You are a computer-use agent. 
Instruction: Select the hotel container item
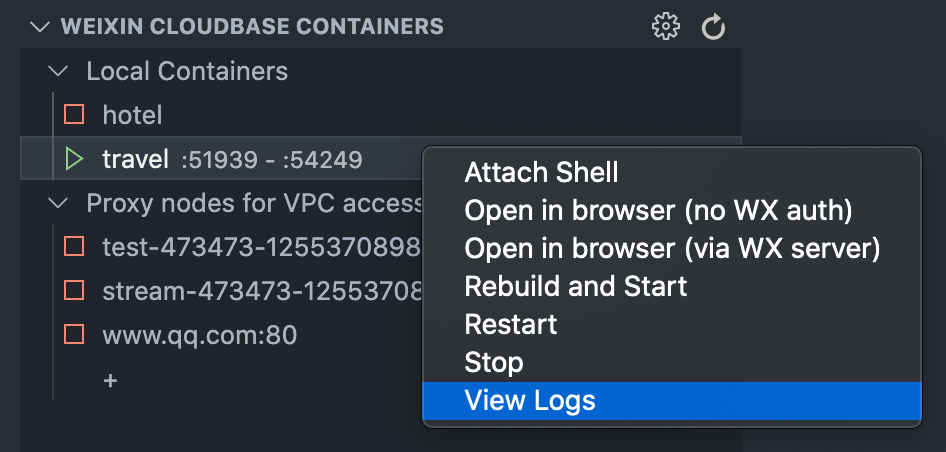(132, 115)
